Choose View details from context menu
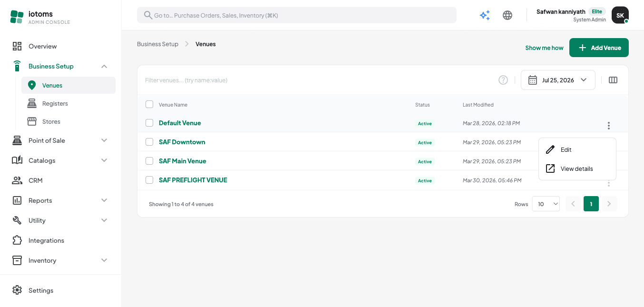 (577, 168)
